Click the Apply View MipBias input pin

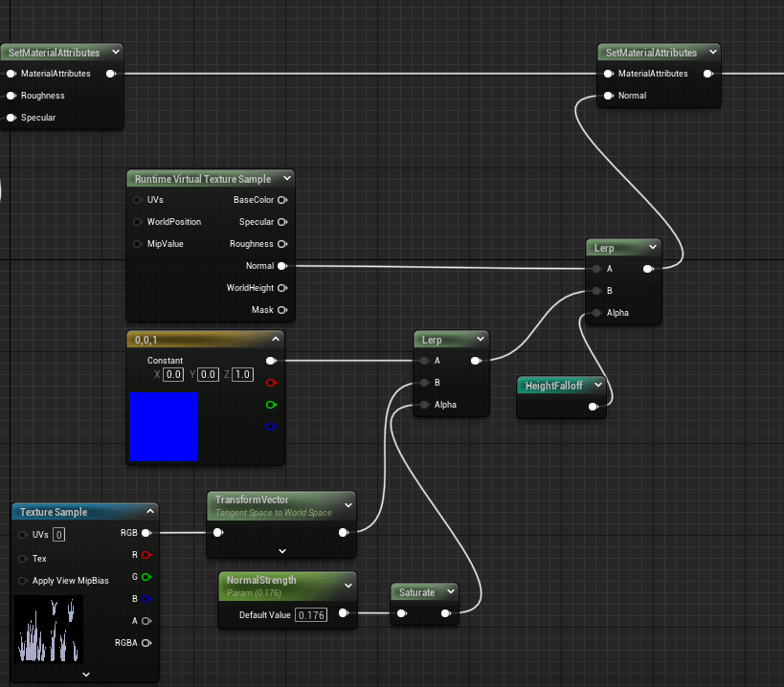(x=23, y=581)
